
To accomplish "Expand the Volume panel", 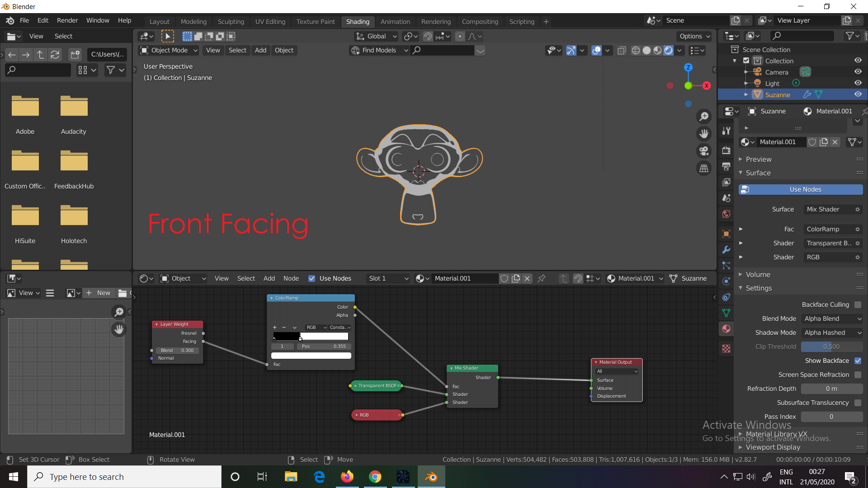I will click(x=758, y=274).
